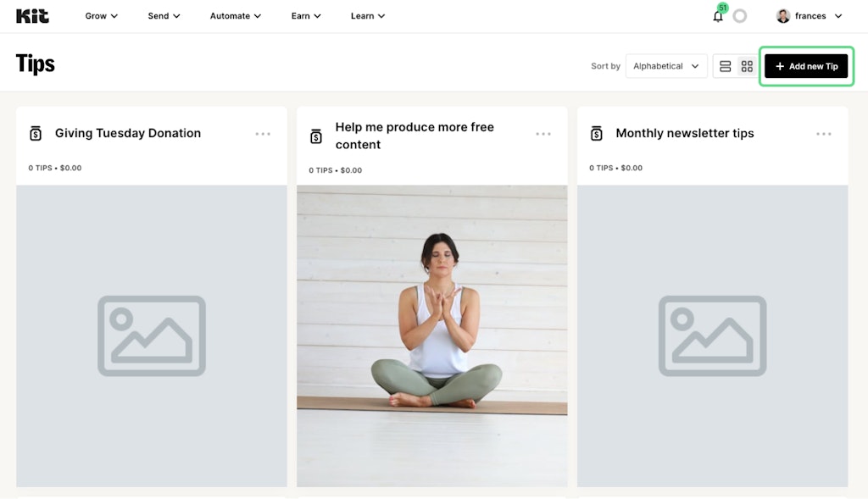This screenshot has width=868, height=499.
Task: Open the Giving Tuesday Donation title link
Action: 128,133
